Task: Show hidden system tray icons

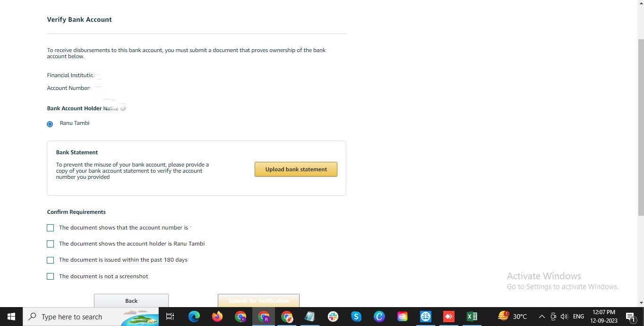Action: [542, 317]
